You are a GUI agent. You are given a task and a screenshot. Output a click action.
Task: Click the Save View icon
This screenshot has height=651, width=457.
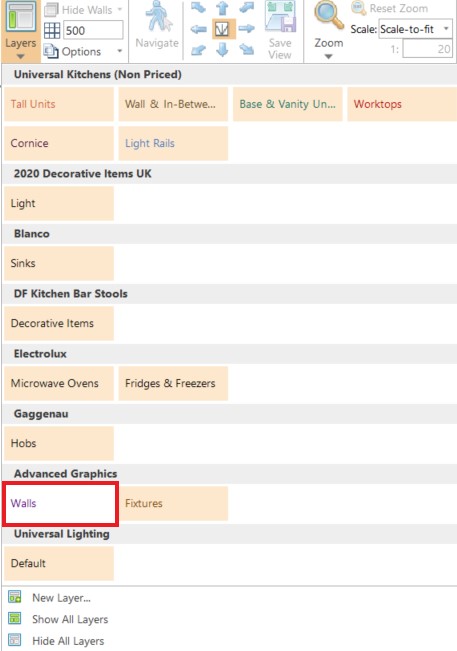click(281, 17)
